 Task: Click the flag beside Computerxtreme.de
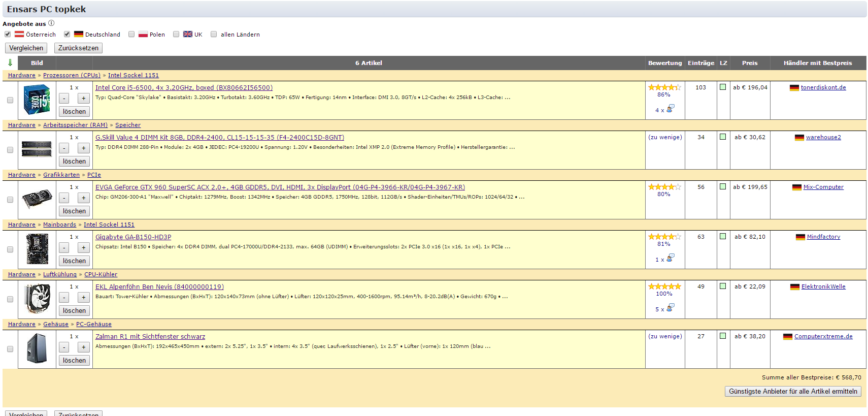788,337
